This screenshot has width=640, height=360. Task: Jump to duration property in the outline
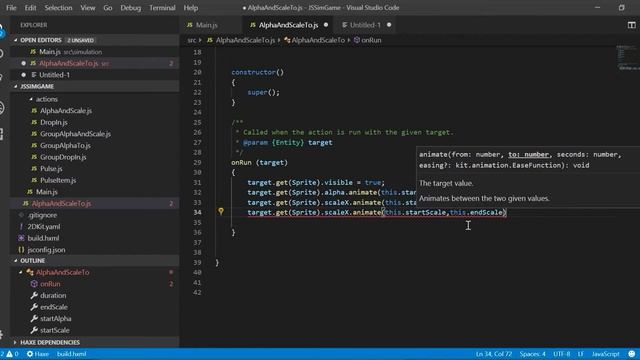(53, 295)
